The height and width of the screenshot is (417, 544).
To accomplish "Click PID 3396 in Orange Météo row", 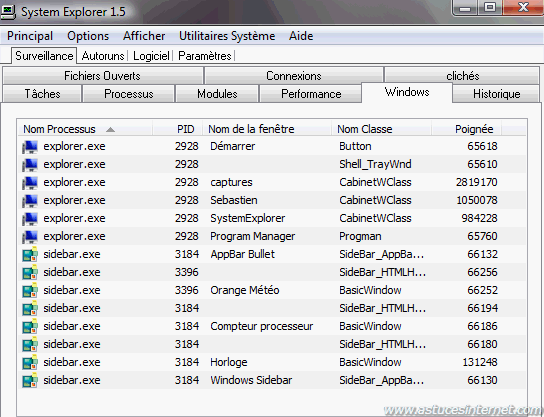I will pyautogui.click(x=187, y=291).
